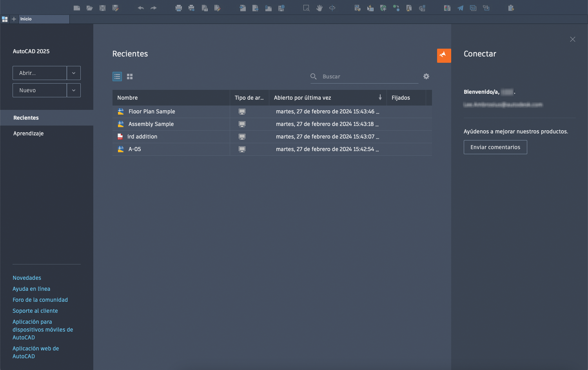Viewport: 588px width, 370px height.
Task: Click the page with broom icon
Action: (409, 8)
